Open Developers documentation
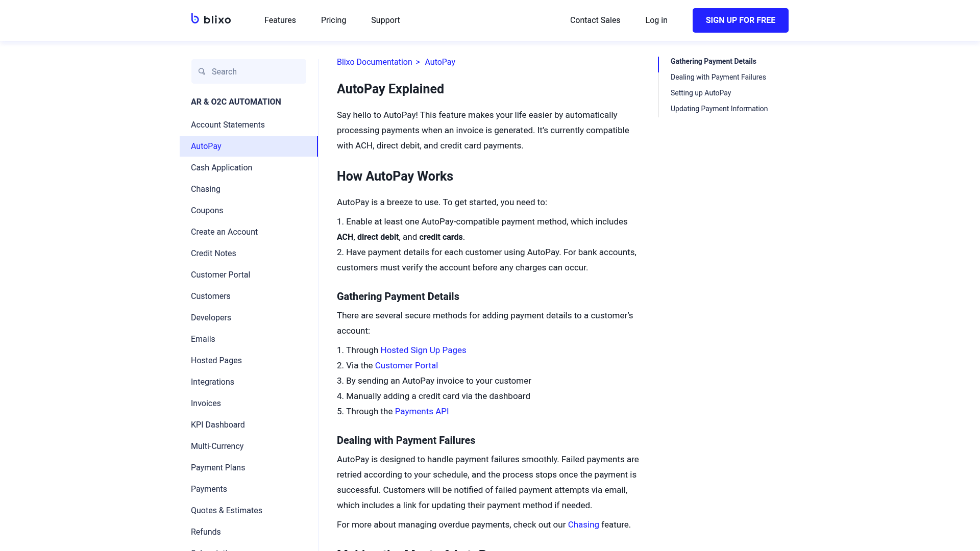 click(211, 318)
